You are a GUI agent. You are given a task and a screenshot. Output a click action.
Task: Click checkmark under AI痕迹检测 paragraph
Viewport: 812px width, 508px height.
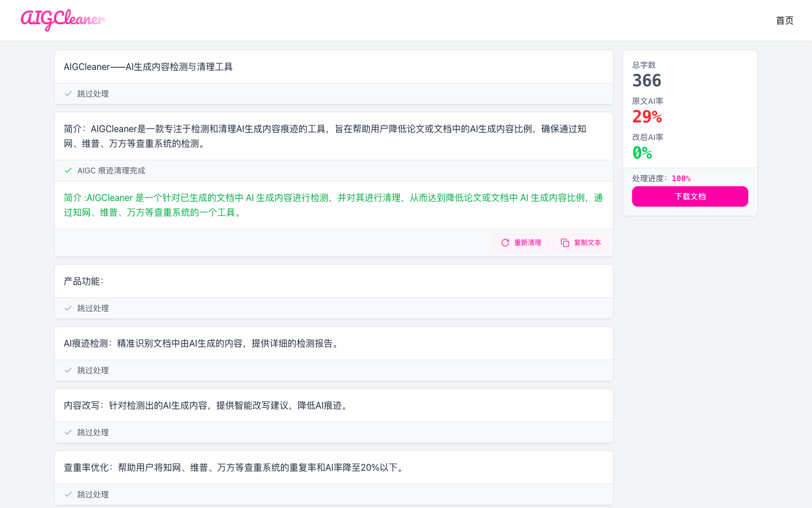(68, 370)
